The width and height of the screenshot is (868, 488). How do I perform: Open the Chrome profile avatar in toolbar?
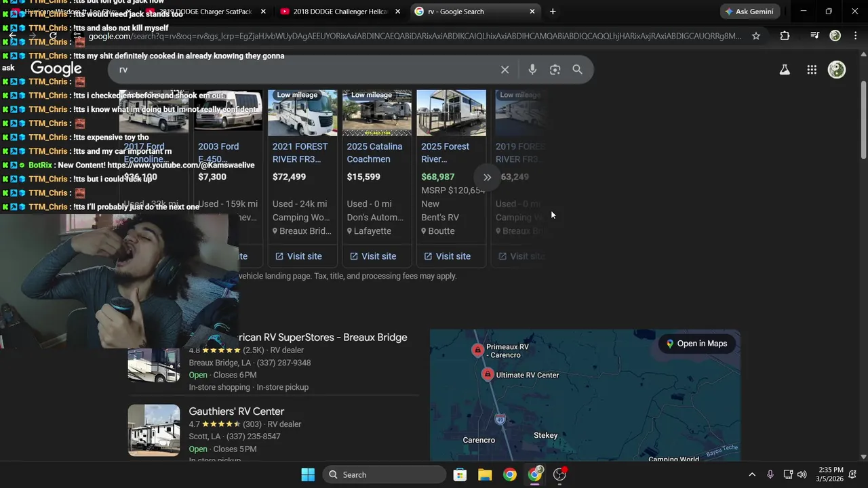pos(835,35)
